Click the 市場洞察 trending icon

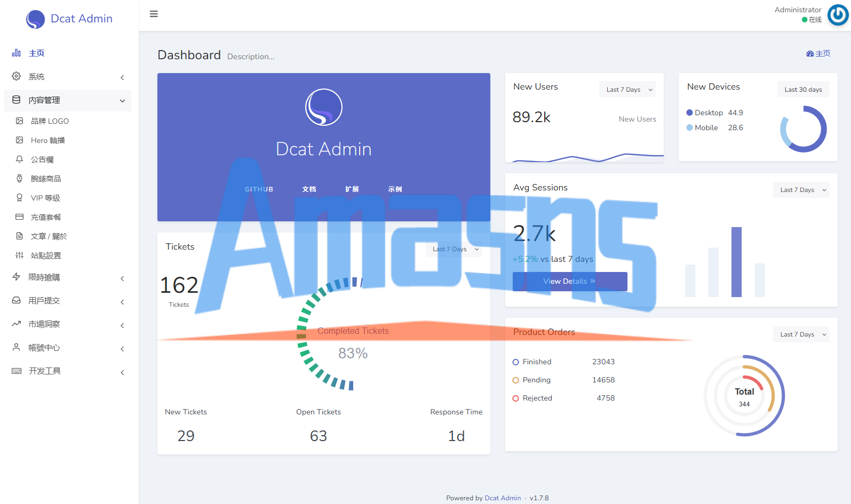coord(17,324)
